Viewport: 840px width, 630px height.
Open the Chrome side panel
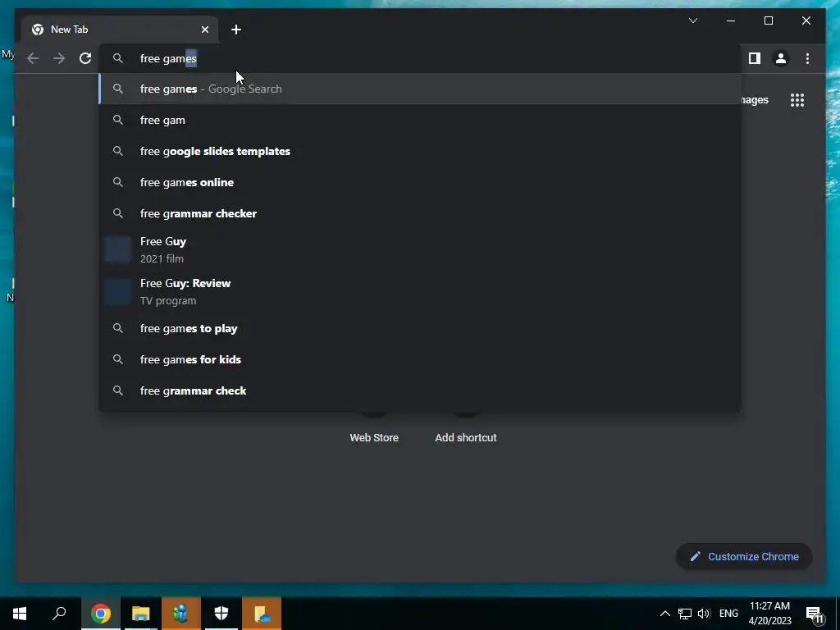(x=755, y=58)
